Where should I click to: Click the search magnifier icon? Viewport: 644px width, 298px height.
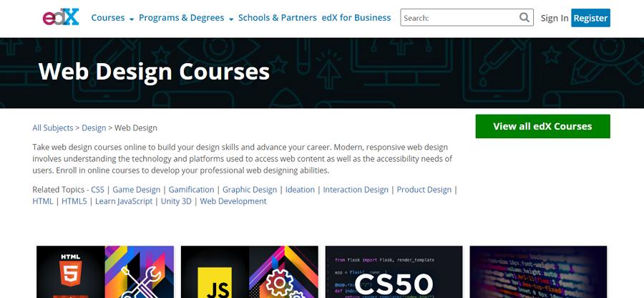pyautogui.click(x=524, y=17)
